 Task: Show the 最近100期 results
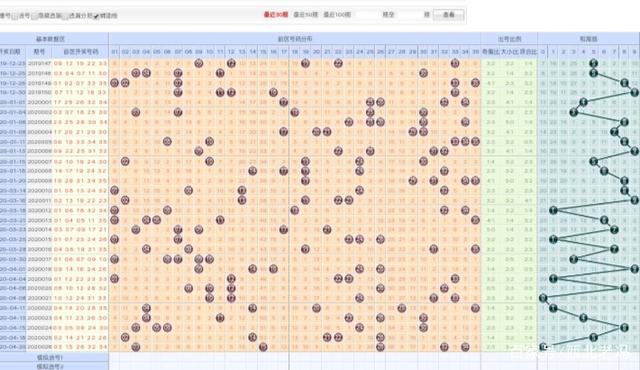[337, 15]
